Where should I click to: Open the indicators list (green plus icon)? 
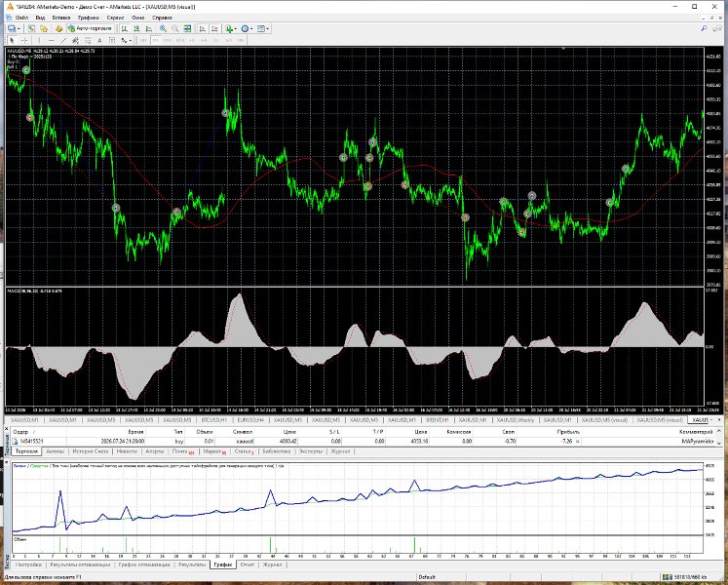tap(229, 29)
